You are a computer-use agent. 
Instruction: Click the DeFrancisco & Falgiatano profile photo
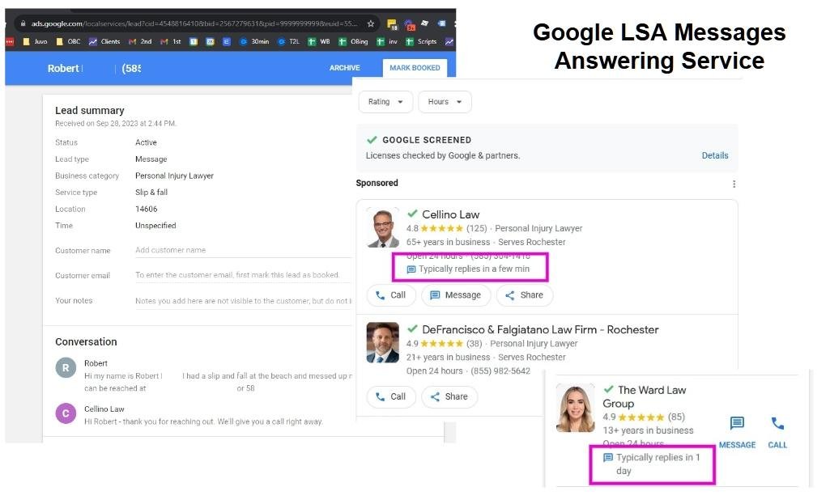(x=383, y=342)
